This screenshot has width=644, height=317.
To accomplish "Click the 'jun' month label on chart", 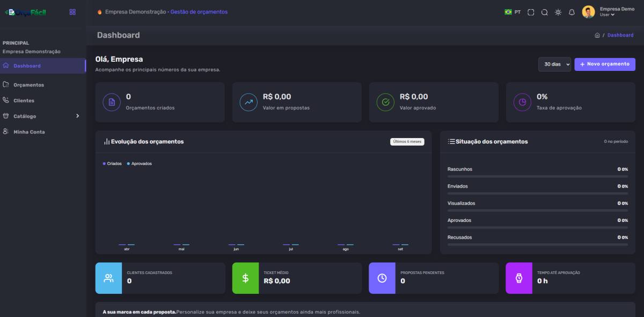I will point(236,249).
